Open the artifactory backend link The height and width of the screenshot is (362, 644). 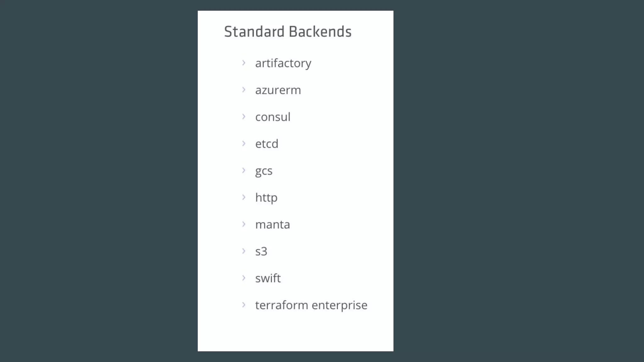[283, 63]
